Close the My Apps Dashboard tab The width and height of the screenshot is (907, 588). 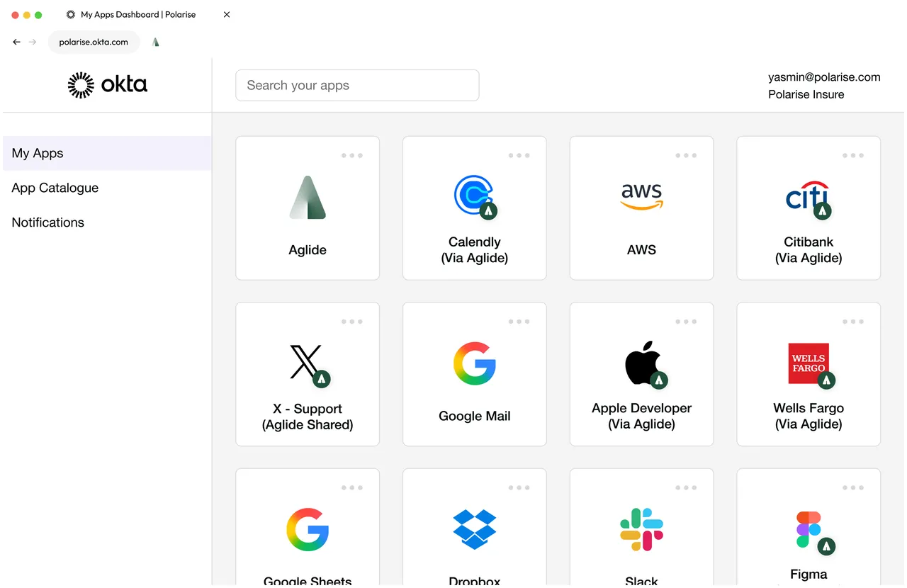227,14
